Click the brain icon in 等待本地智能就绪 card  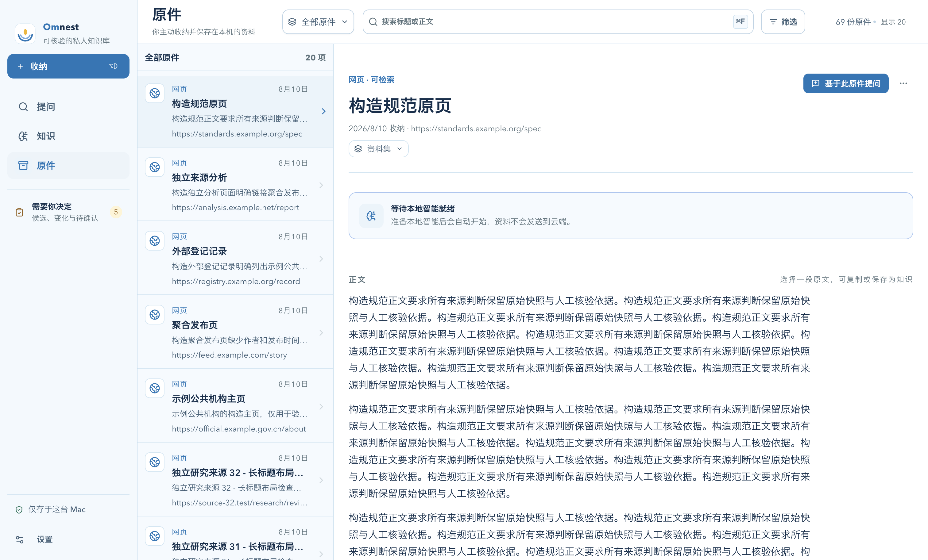pos(371,216)
